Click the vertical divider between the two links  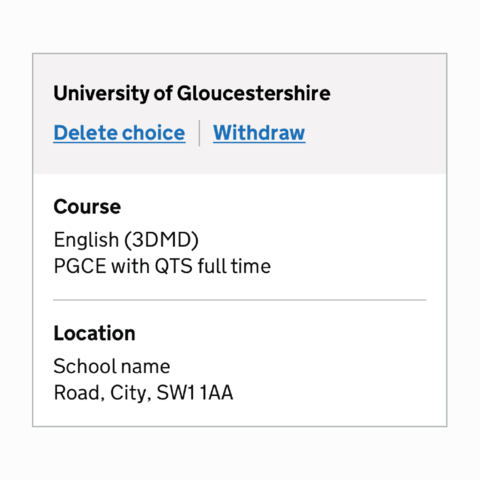coord(199,133)
